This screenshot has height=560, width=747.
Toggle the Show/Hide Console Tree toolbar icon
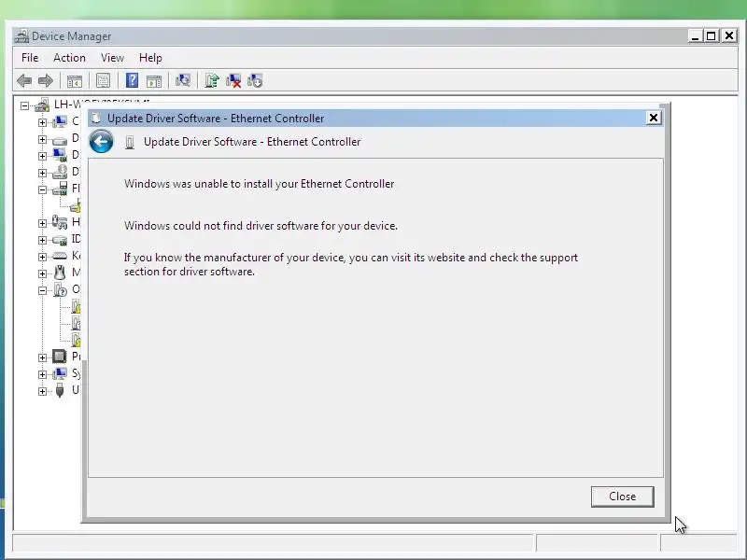75,81
